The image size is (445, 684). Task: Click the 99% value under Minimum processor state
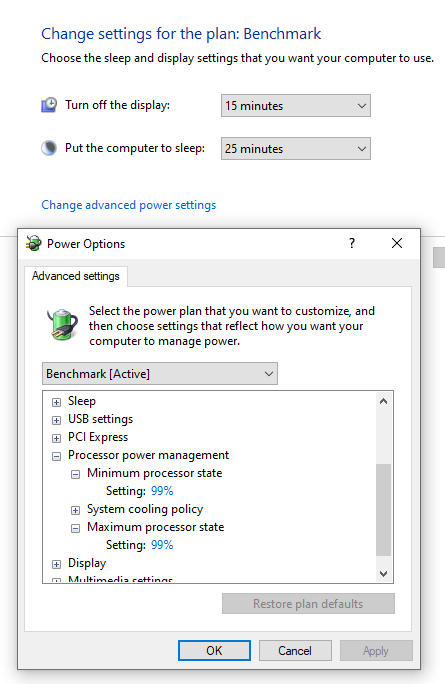(162, 491)
